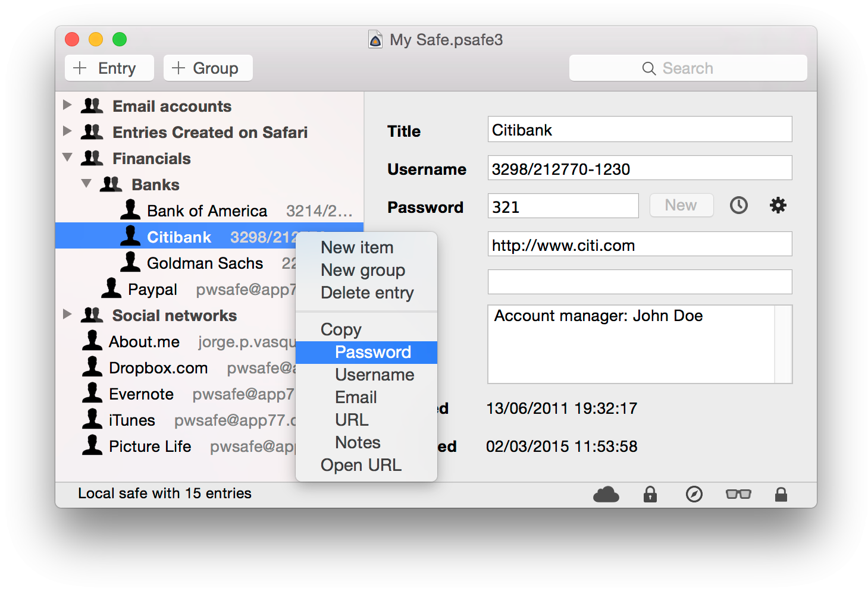868x591 pixels.
Task: Choose Delete entry from context menu
Action: [x=366, y=293]
